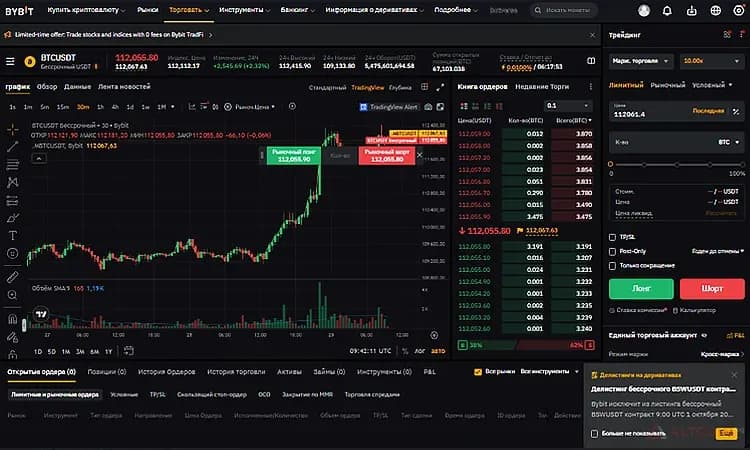This screenshot has width=750, height=450.
Task: Open the Калькулятор link
Action: pyautogui.click(x=695, y=310)
